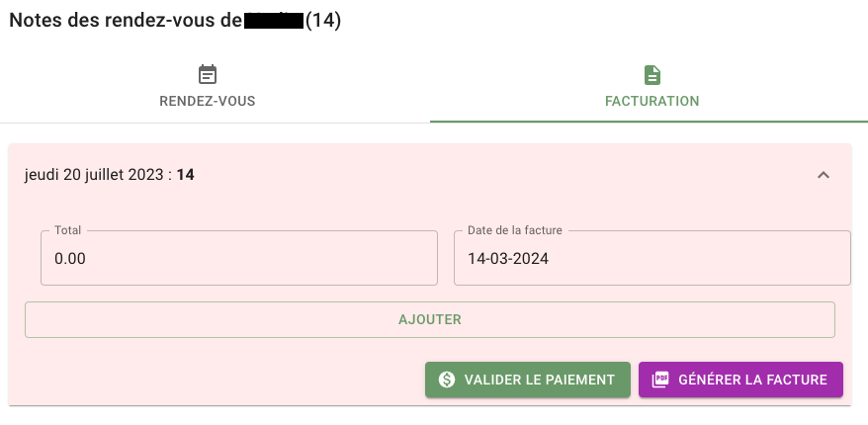Click the jeudi 20 juillet 2023 header text
This screenshot has height=425, width=868.
pos(94,175)
